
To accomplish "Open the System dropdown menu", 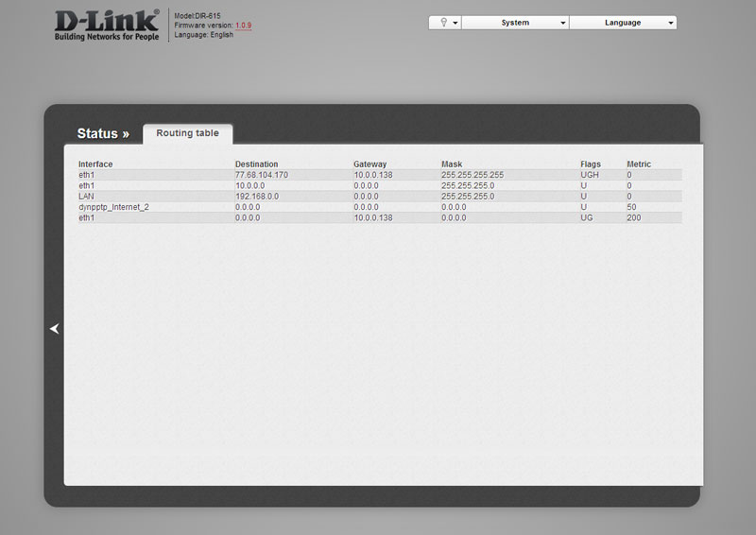I will [x=515, y=23].
